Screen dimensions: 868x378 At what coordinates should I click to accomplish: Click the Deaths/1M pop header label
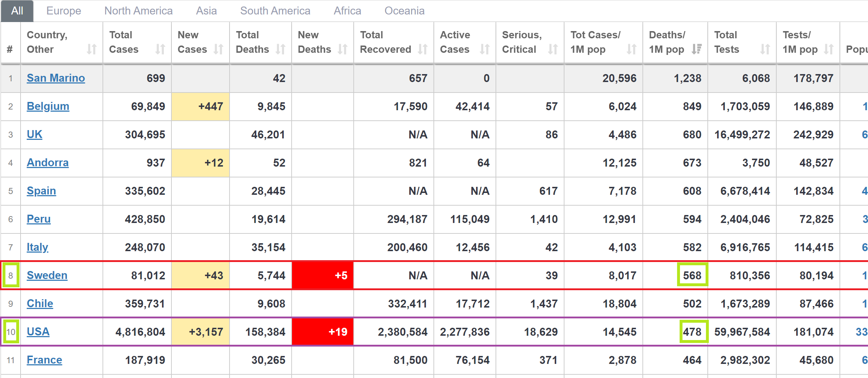(x=667, y=42)
